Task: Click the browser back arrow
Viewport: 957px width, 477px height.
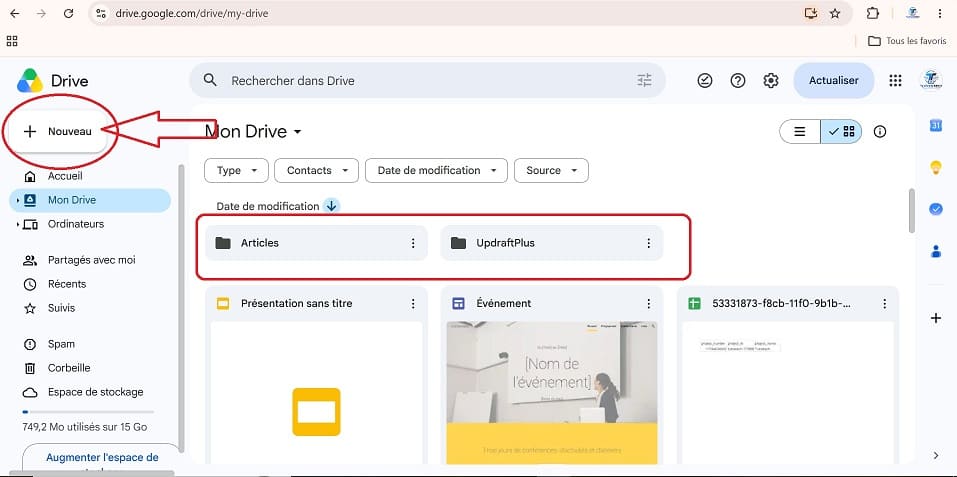Action: pos(15,13)
